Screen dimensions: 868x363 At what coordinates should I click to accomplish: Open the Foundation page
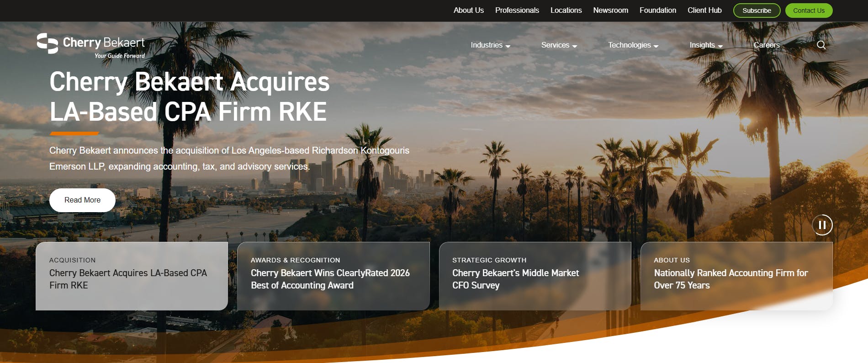(658, 10)
